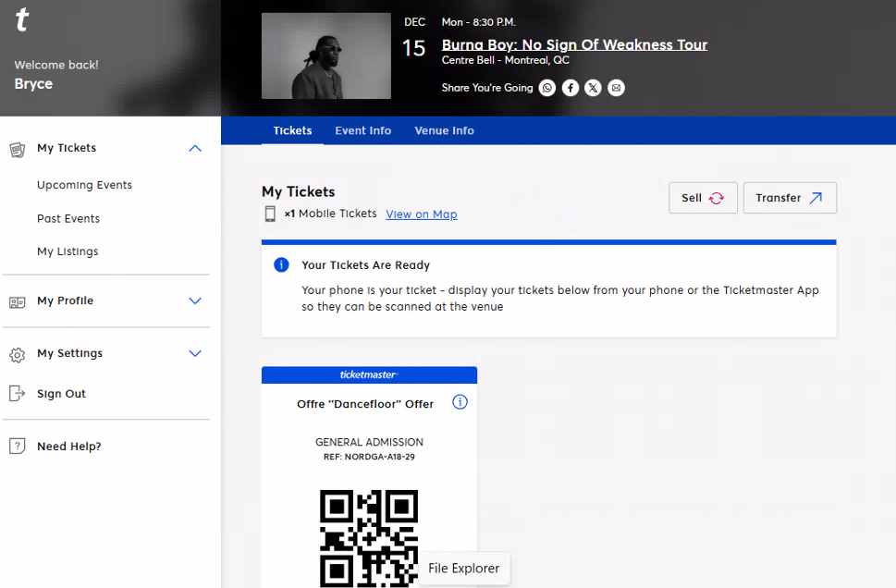Click 'GENERAL ADMISSION' text on ticket
The image size is (896, 588).
[x=369, y=442]
